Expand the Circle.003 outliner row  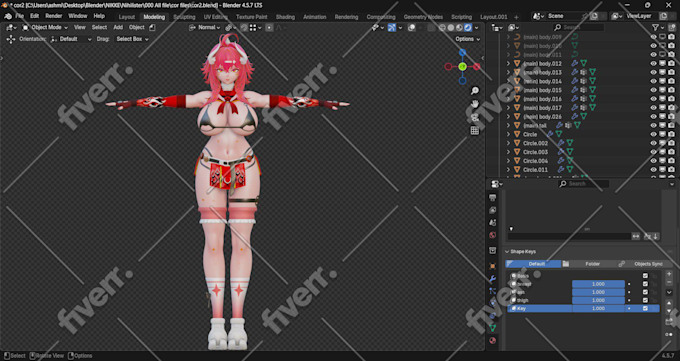pyautogui.click(x=509, y=152)
